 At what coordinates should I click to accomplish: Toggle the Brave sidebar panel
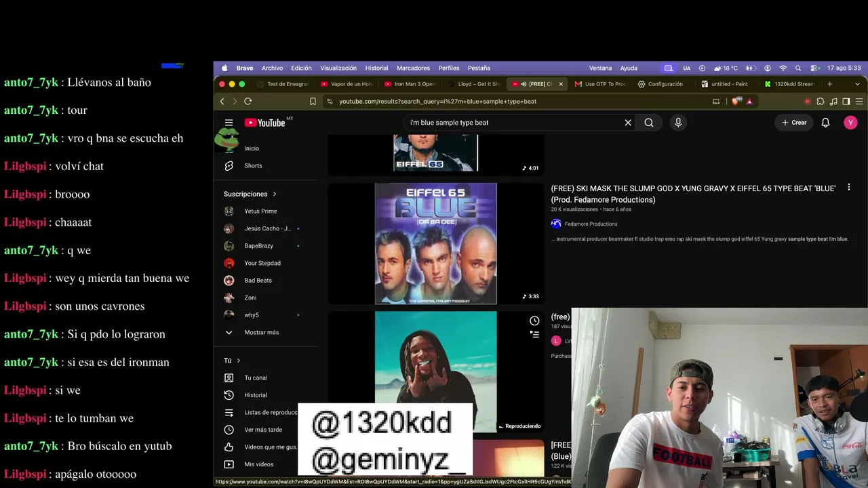tap(846, 102)
